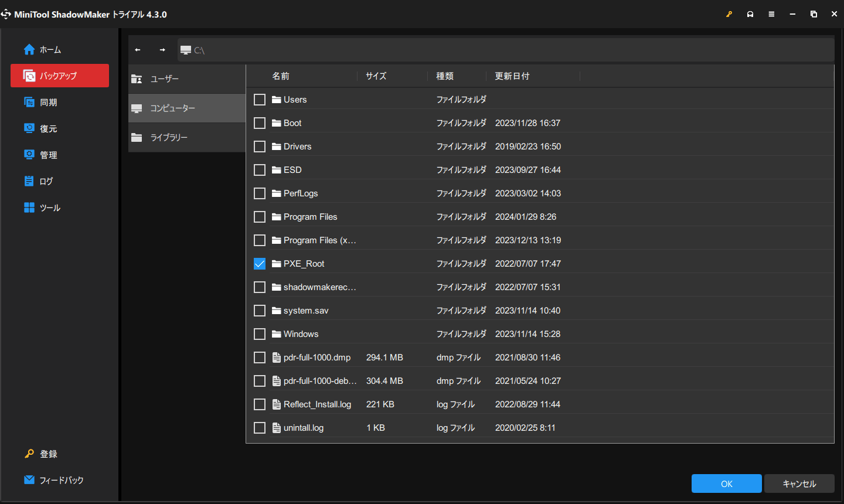Click the registration key icon (登録)
This screenshot has height=504, width=844.
(29, 454)
